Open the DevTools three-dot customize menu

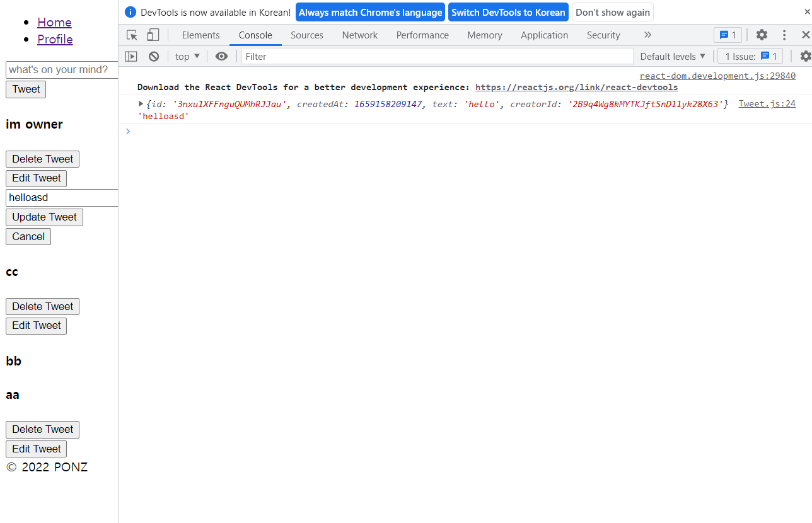pos(784,35)
